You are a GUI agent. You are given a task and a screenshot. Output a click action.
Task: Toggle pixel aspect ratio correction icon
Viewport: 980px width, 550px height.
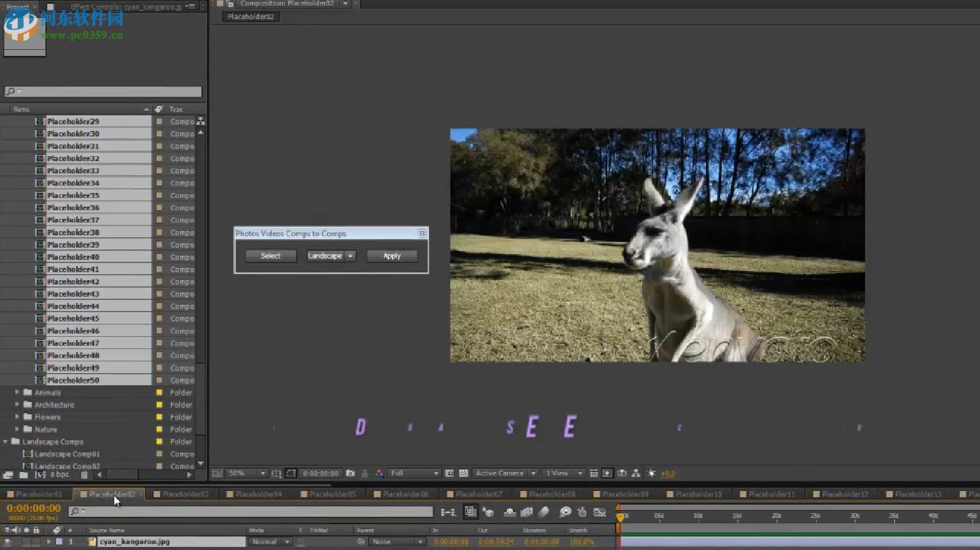pyautogui.click(x=594, y=473)
